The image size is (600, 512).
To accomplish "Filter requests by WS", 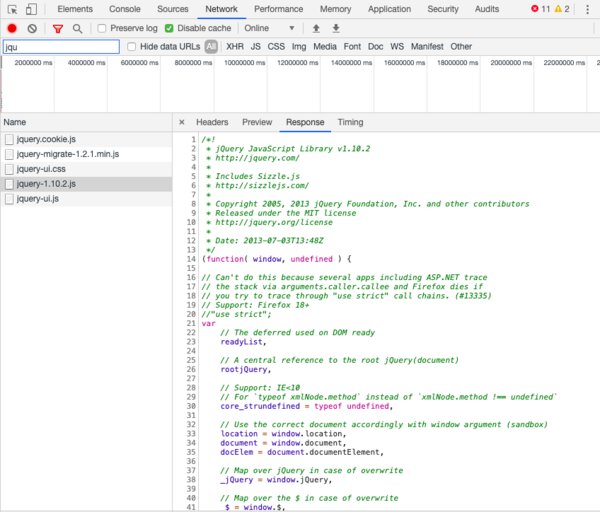I will pos(397,47).
